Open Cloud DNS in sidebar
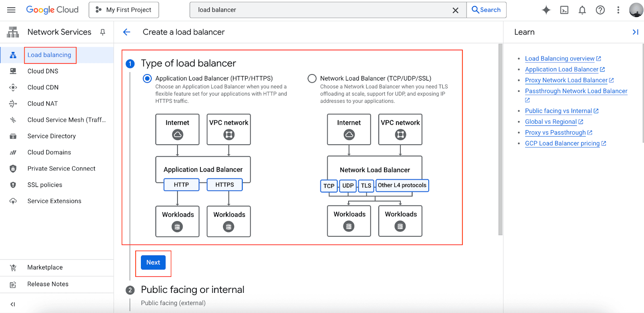The image size is (644, 313). click(x=43, y=71)
